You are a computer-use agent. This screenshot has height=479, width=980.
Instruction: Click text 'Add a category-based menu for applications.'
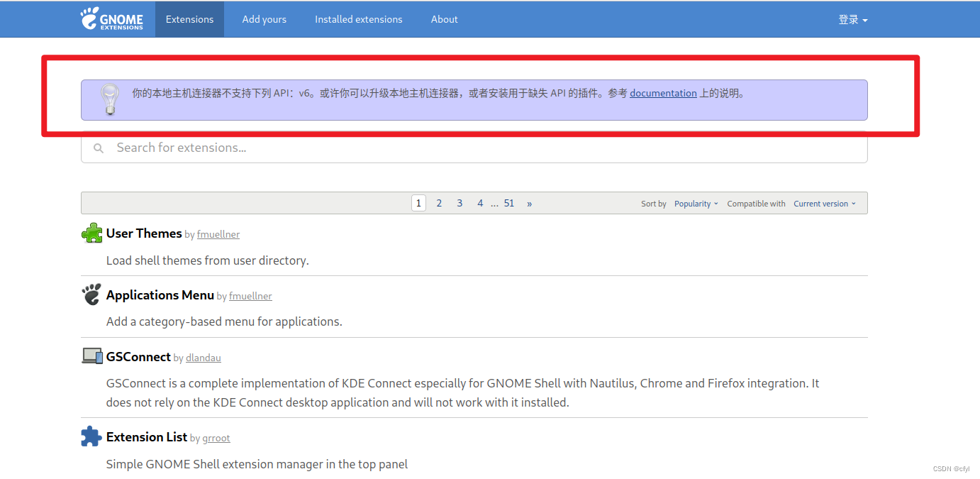click(x=224, y=321)
